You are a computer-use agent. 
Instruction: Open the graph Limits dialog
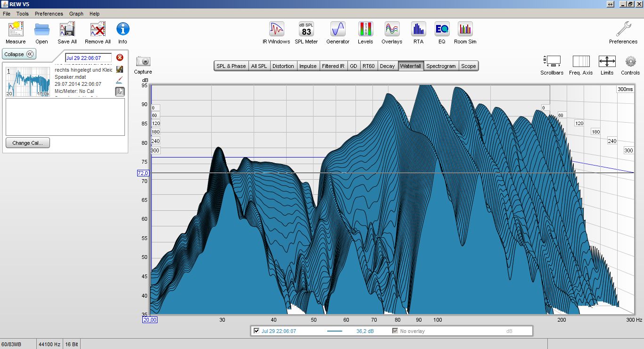pyautogui.click(x=607, y=61)
